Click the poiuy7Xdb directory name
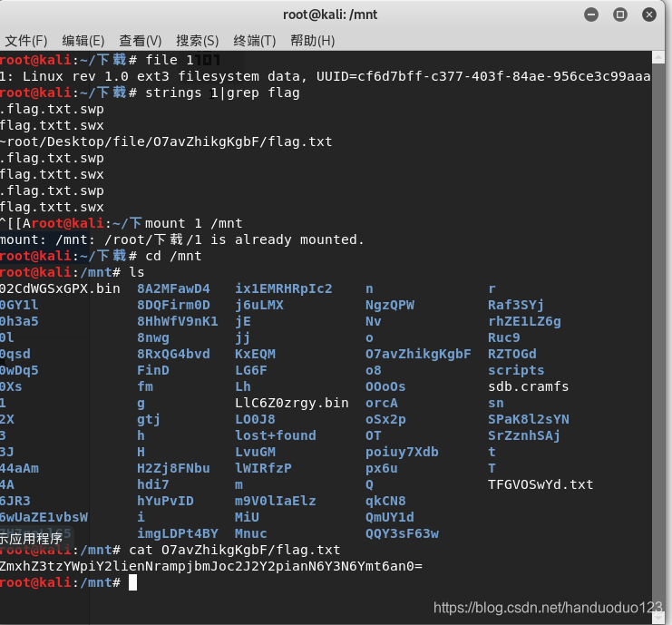 pyautogui.click(x=402, y=452)
